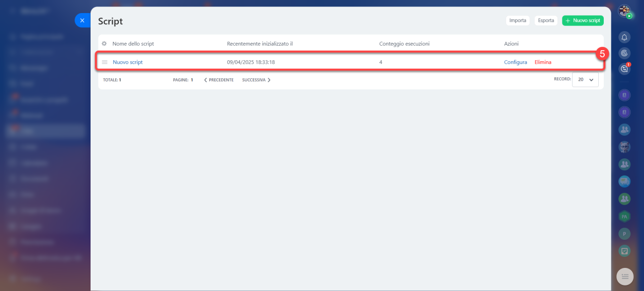Image resolution: width=644 pixels, height=291 pixels.
Task: Grab the drag handle of Nuovo script row
Action: [x=105, y=62]
